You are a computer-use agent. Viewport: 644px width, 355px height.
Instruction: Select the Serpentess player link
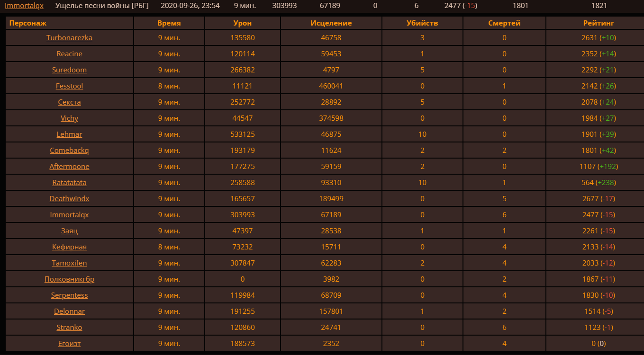coord(69,295)
